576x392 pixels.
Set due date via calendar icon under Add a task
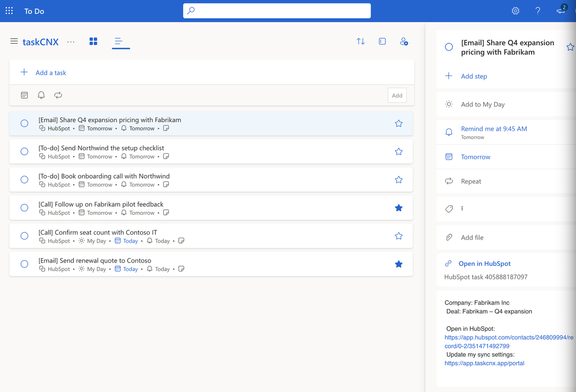(24, 95)
